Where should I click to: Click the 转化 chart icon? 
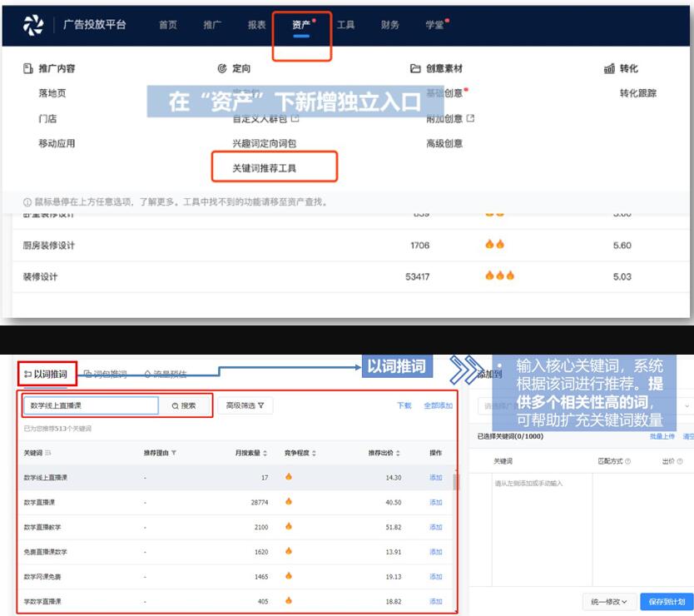(x=609, y=68)
